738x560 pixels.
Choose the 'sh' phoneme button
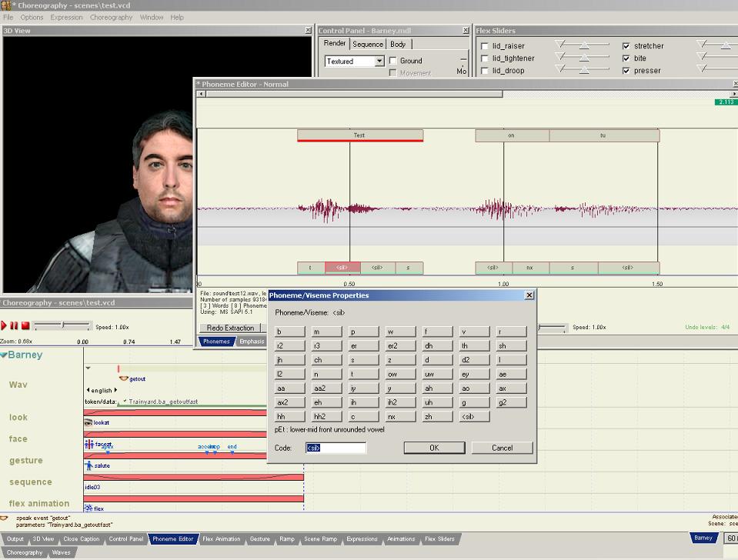512,346
